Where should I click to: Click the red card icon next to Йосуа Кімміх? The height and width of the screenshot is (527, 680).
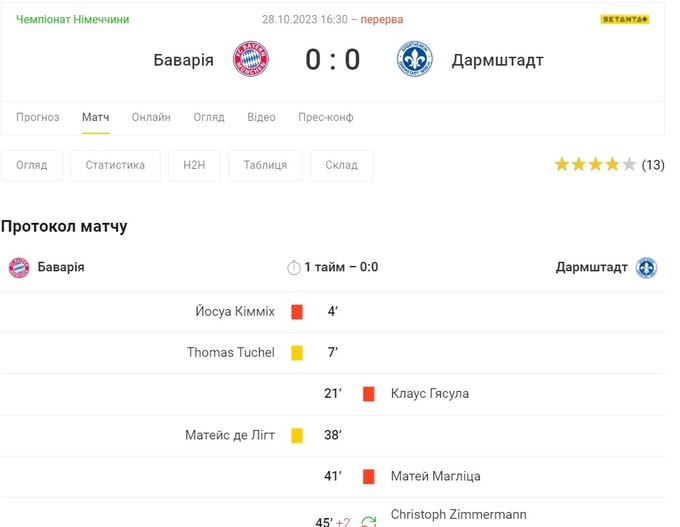(x=297, y=312)
